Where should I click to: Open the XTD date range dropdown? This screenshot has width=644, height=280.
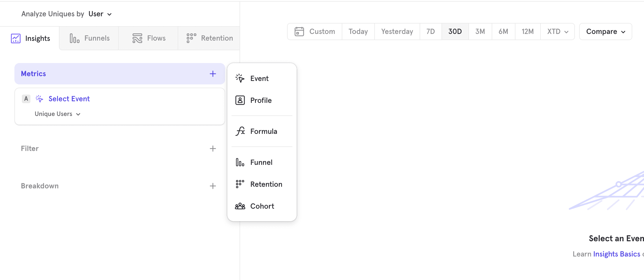click(x=557, y=32)
